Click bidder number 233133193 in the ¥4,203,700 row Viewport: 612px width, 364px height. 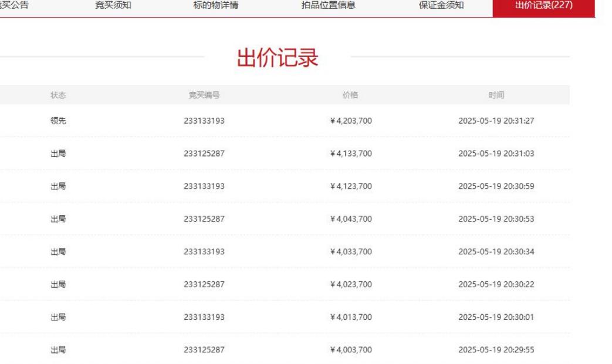click(x=204, y=121)
